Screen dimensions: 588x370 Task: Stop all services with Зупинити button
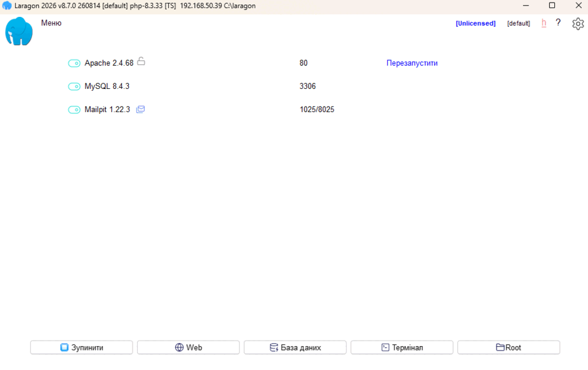(81, 347)
